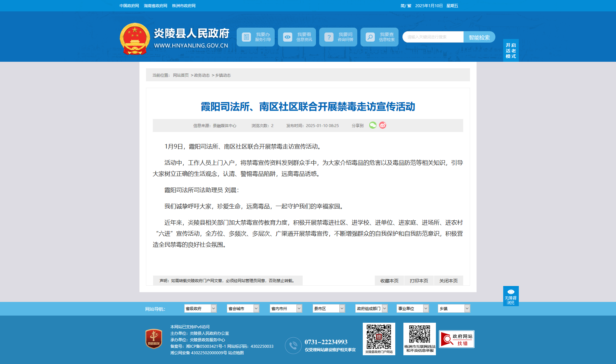Go to 政务动态 in breadcrumb
Viewport: 616px width, 364px height.
coord(202,75)
